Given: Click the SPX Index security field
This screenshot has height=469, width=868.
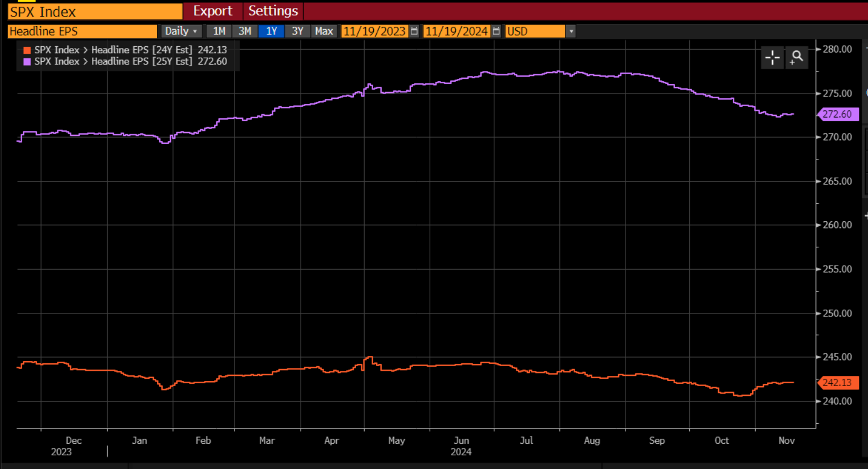Looking at the screenshot, I should tap(94, 11).
